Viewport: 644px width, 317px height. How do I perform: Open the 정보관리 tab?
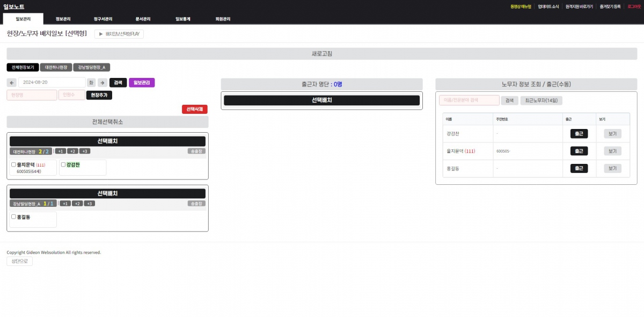[63, 19]
